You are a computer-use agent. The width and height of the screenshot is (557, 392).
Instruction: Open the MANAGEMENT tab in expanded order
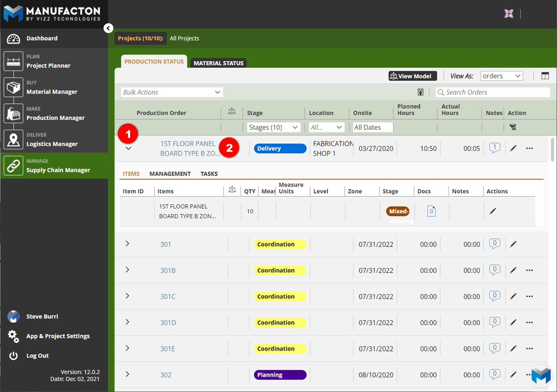pos(170,174)
